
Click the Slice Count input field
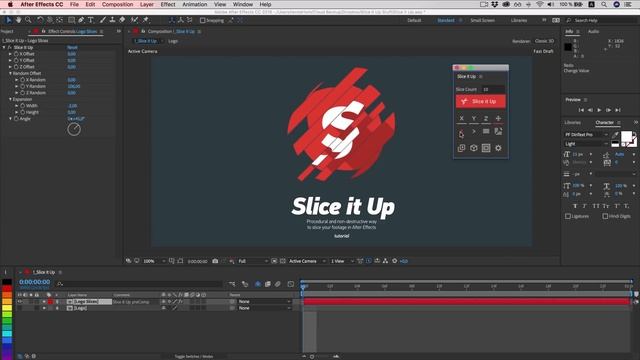pyautogui.click(x=493, y=89)
